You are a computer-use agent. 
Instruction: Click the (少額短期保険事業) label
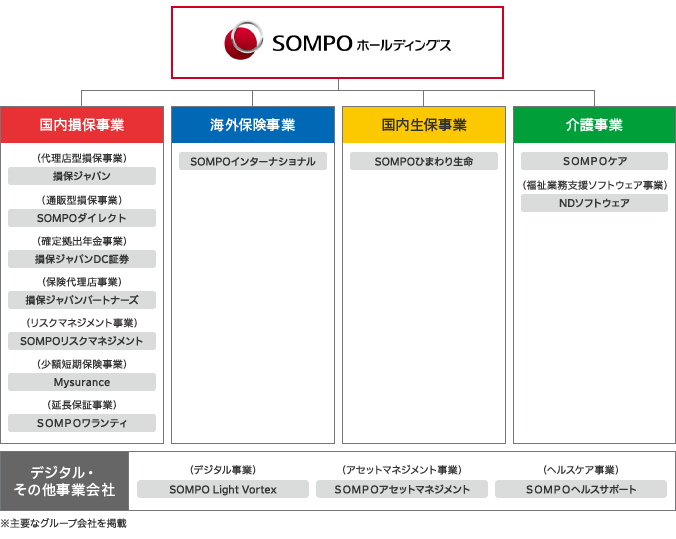click(82, 364)
